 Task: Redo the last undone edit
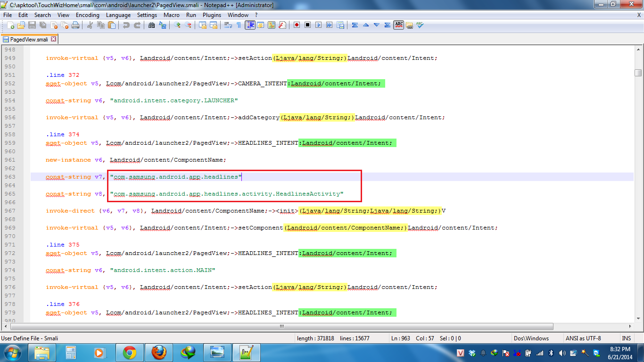137,25
